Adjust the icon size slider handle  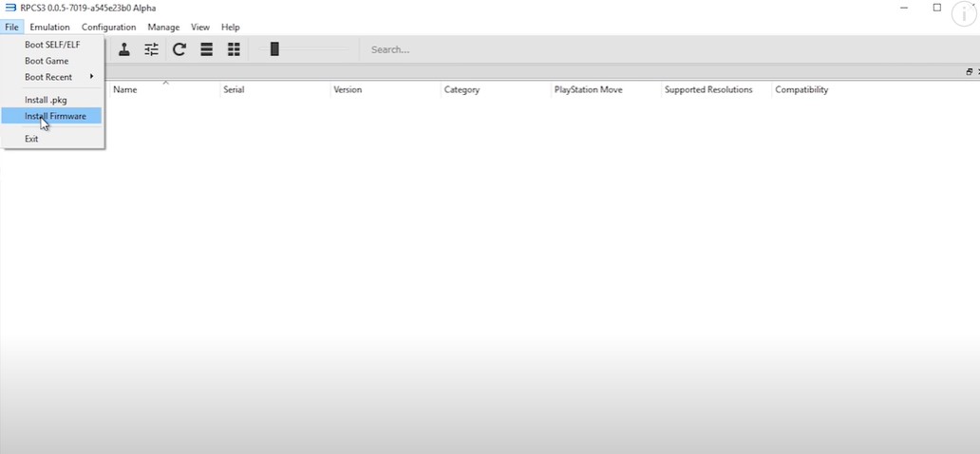pyautogui.click(x=274, y=49)
